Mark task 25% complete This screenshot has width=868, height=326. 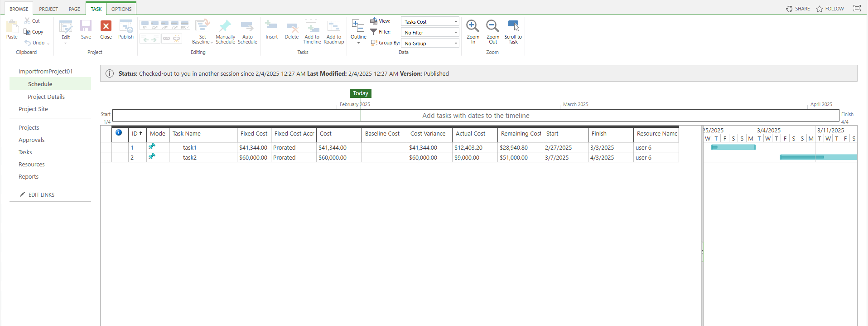point(155,24)
